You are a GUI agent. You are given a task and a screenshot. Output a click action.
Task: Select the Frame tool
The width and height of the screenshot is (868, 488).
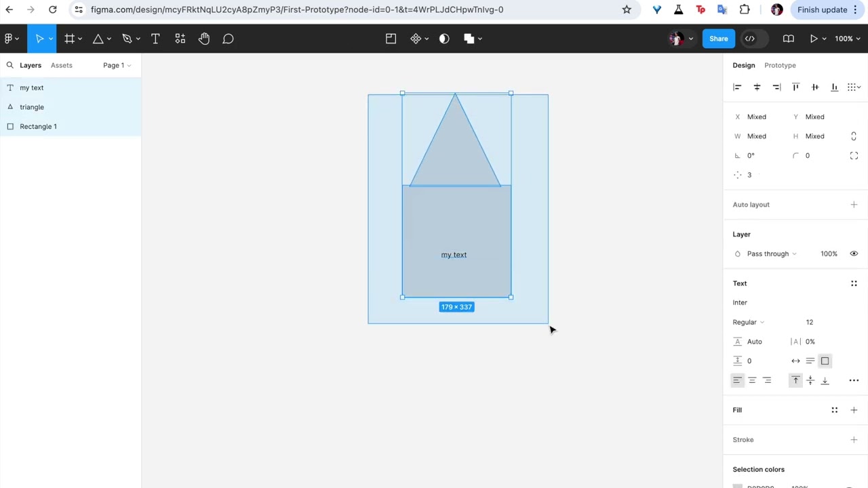tap(69, 39)
